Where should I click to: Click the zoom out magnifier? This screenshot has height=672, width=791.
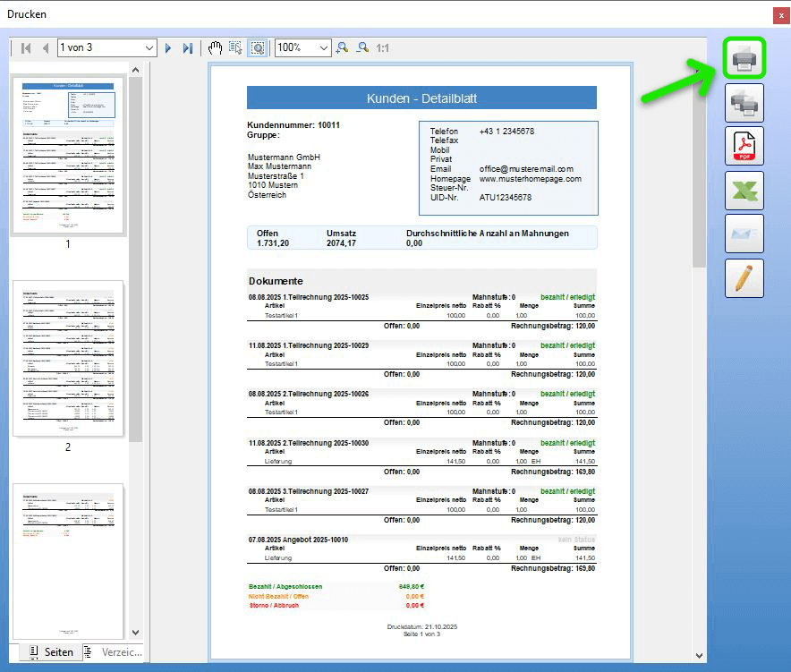tap(362, 47)
